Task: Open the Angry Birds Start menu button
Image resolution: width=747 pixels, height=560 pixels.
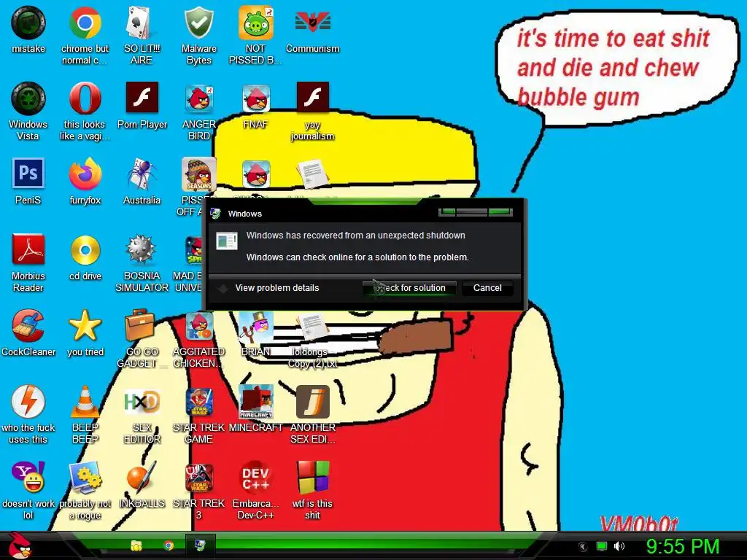Action: click(x=20, y=545)
